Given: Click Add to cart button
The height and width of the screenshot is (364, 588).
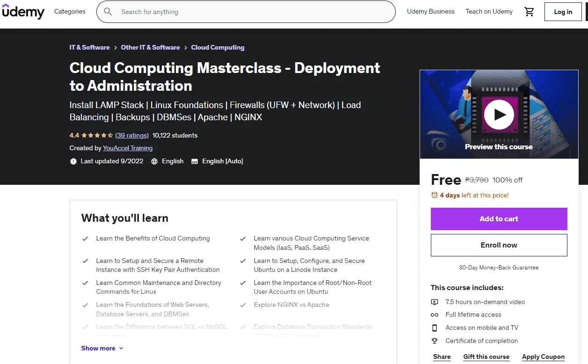Looking at the screenshot, I should pos(499,219).
